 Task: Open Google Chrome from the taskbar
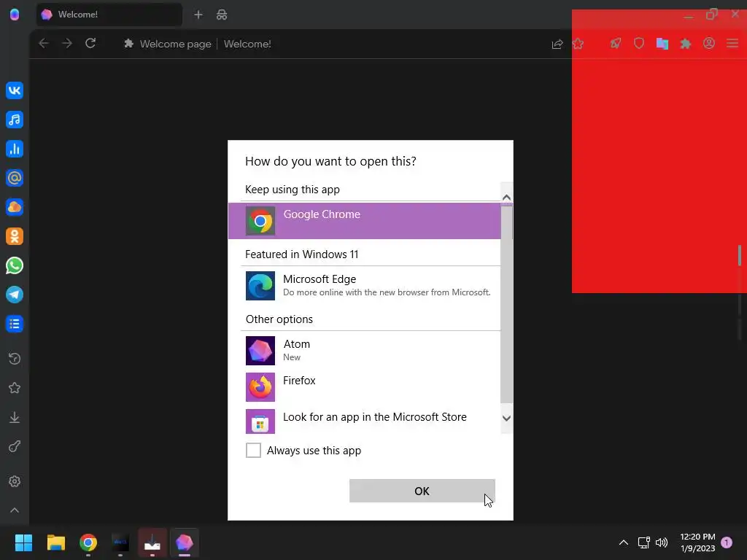click(88, 542)
